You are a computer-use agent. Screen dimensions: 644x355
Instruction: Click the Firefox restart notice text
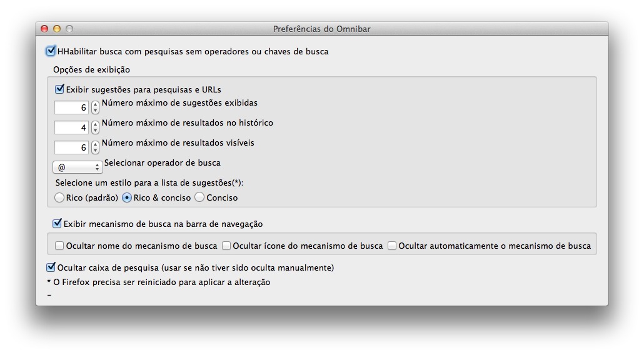point(159,282)
